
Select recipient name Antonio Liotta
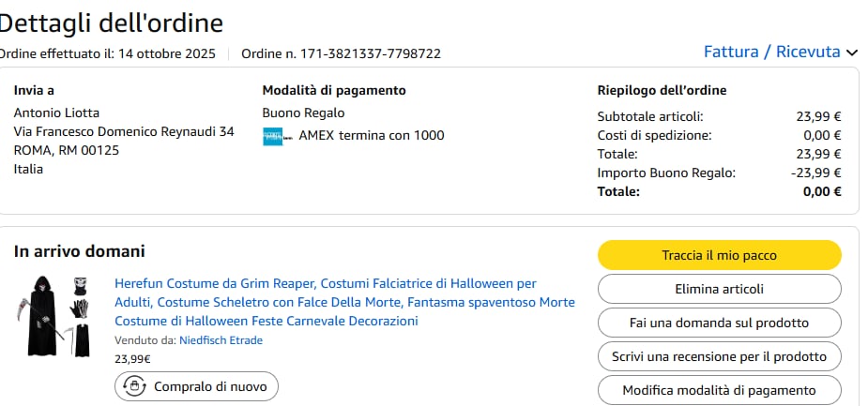point(56,113)
